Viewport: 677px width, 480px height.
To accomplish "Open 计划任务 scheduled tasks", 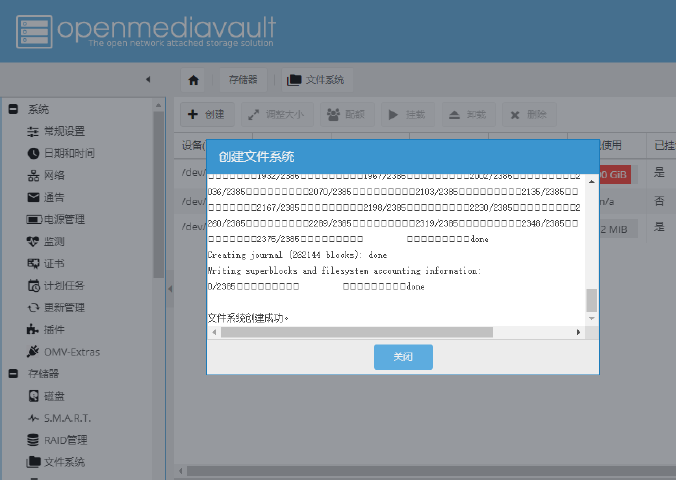I will tap(63, 285).
